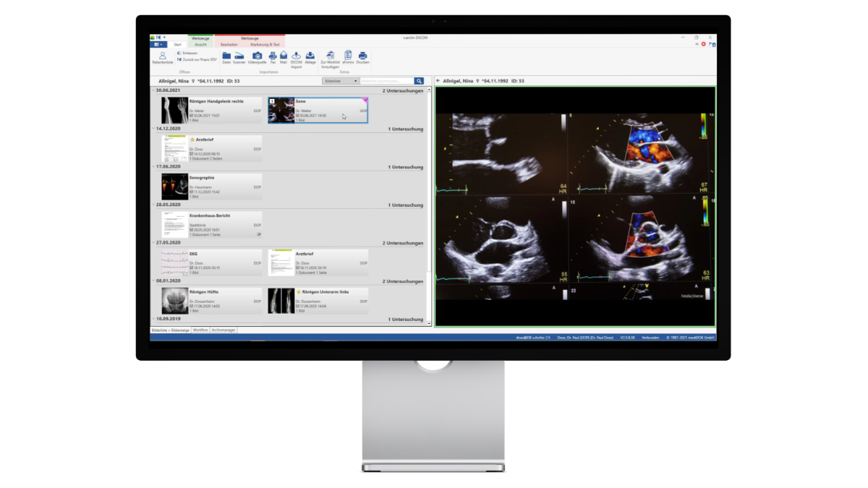This screenshot has width=868, height=488.
Task: Click the Drucken printer icon
Action: [x=362, y=58]
